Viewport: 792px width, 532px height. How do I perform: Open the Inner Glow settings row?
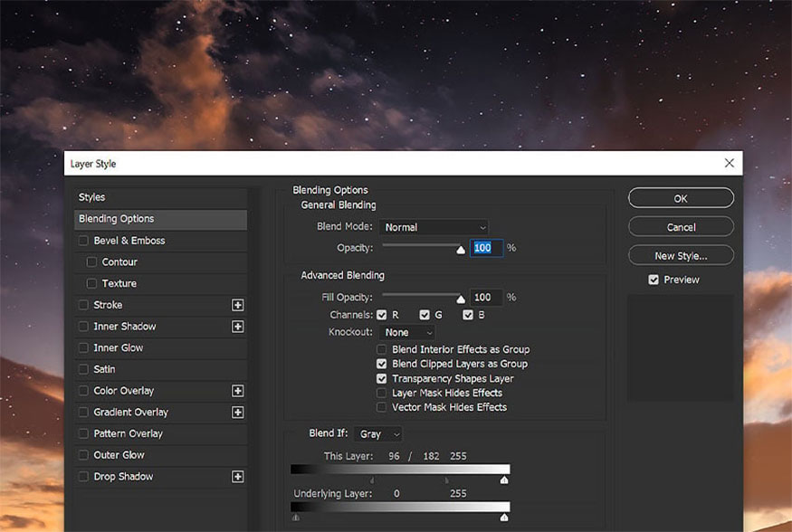click(x=160, y=347)
